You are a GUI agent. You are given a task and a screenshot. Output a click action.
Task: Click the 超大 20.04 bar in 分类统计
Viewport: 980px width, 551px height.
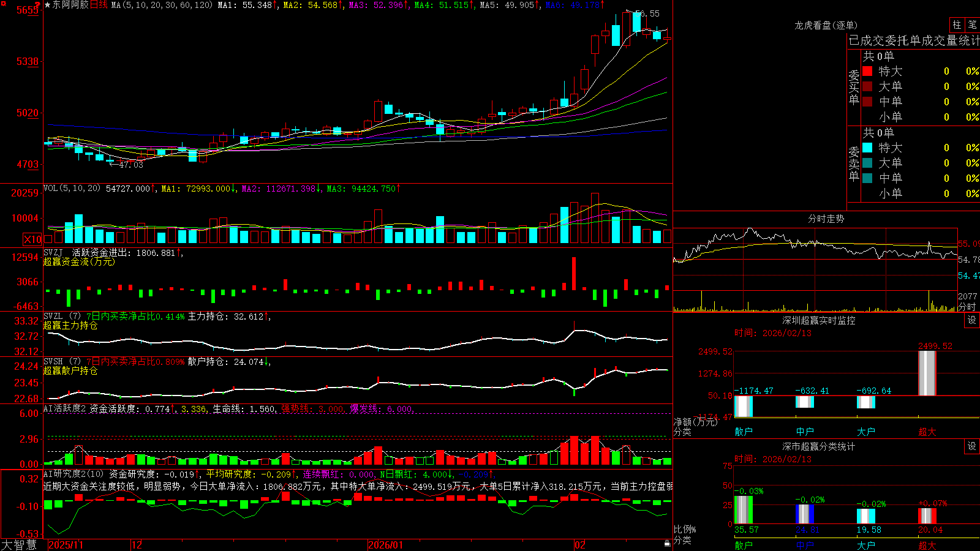click(927, 516)
